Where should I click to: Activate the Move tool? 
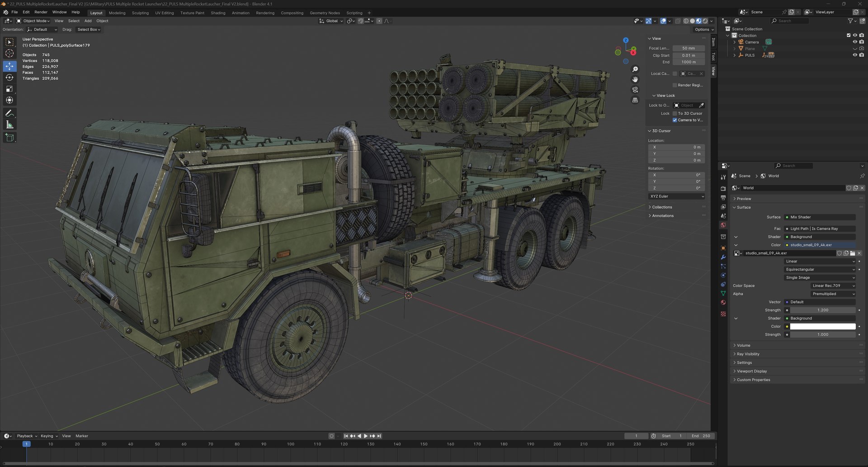pyautogui.click(x=9, y=66)
